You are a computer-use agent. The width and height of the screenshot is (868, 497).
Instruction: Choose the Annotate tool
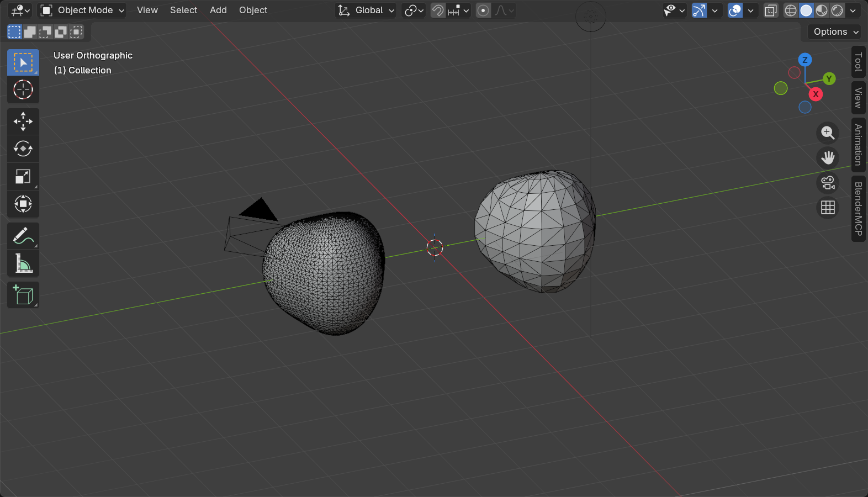pos(23,236)
